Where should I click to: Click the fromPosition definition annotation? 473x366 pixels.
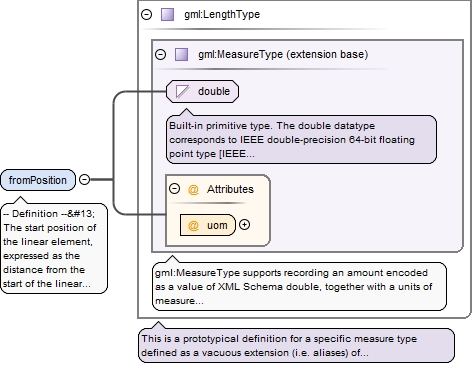pyautogui.click(x=54, y=248)
